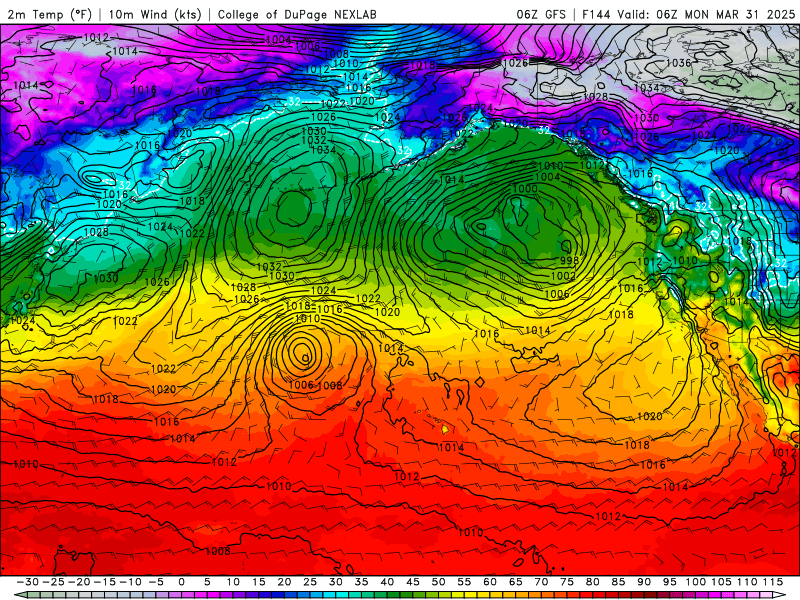Click the 40 degree legend label
Image resolution: width=800 pixels, height=600 pixels.
(x=387, y=582)
